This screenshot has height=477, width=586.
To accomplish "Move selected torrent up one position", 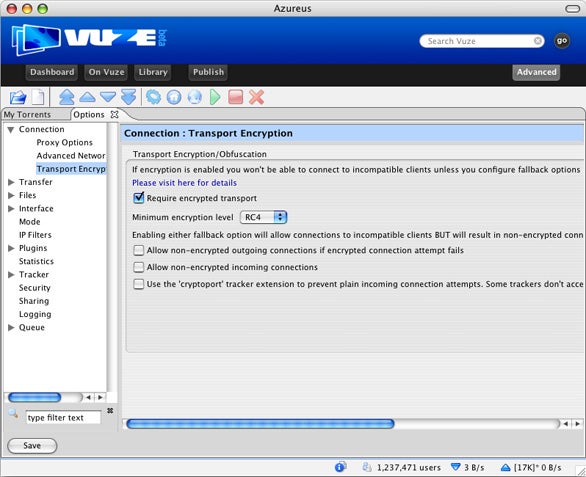I will pos(87,97).
